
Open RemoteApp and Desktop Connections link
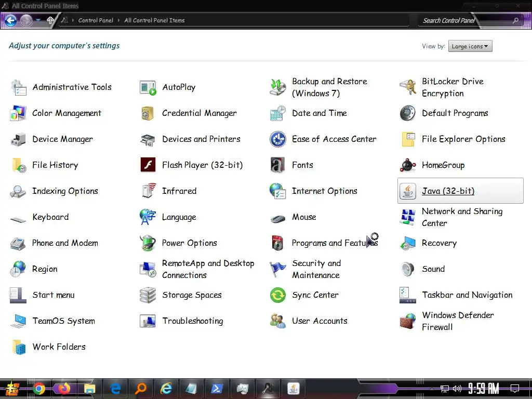pos(208,269)
